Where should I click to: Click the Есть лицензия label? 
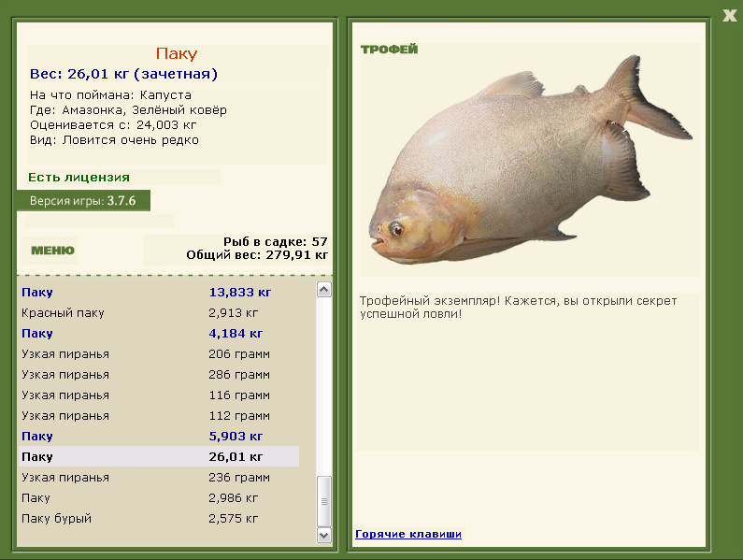coord(79,178)
